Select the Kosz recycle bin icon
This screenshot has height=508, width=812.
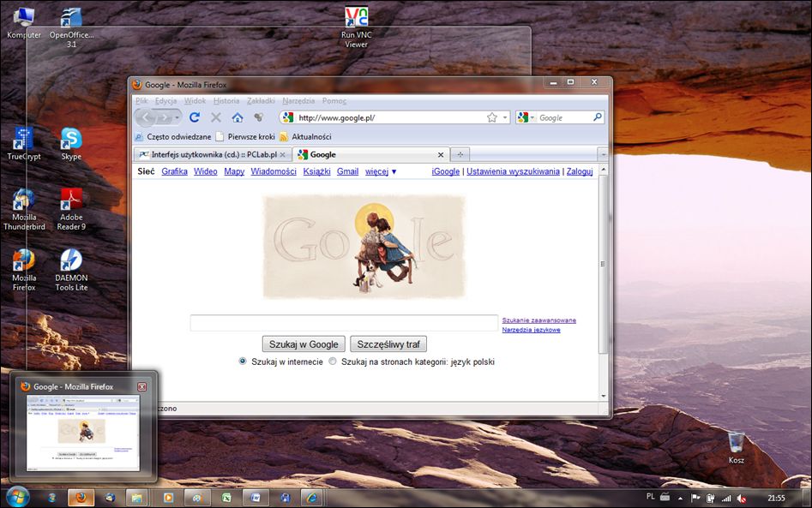[736, 448]
